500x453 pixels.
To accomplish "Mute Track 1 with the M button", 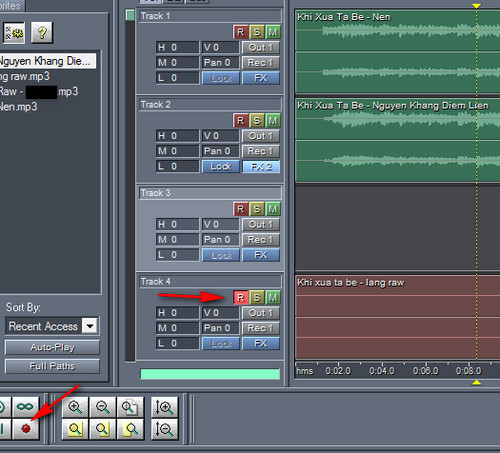I will pos(273,32).
